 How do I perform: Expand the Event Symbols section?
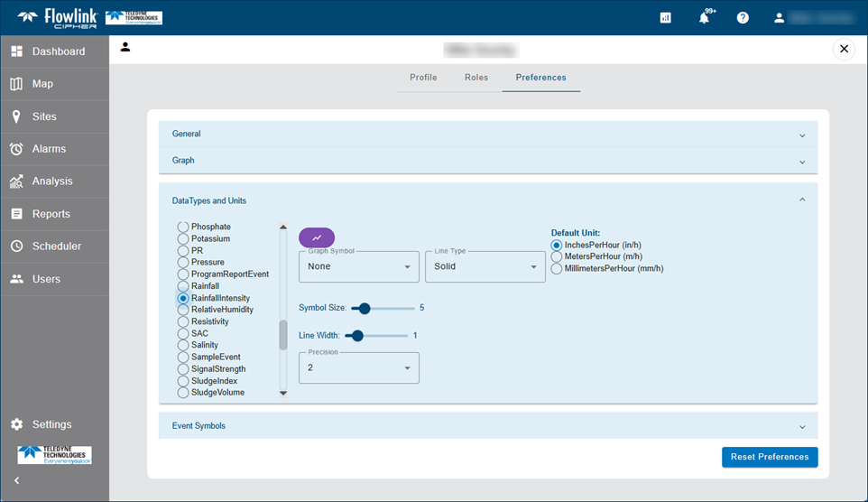click(488, 426)
